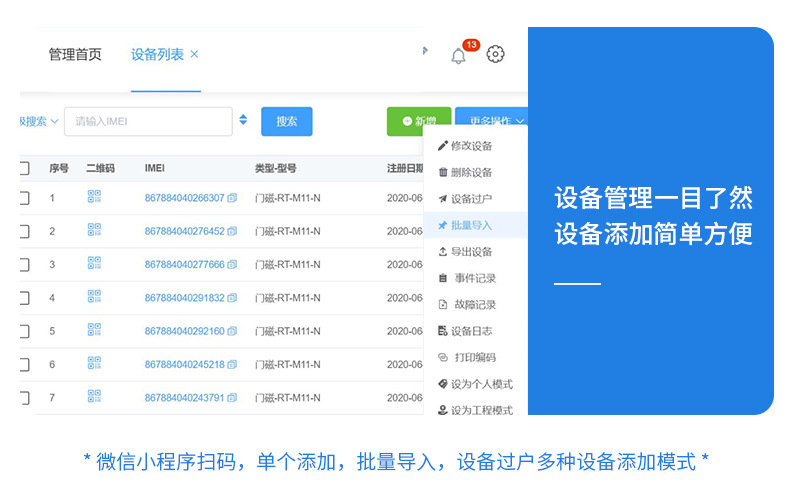
Task: Copy IMEI 867884040277666 with its copy icon
Action: coord(232,264)
